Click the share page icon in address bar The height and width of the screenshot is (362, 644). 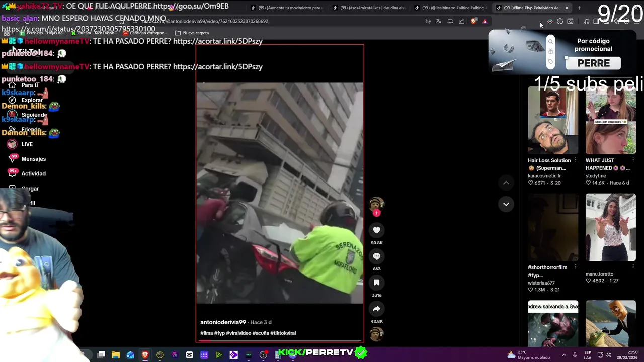tap(461, 21)
